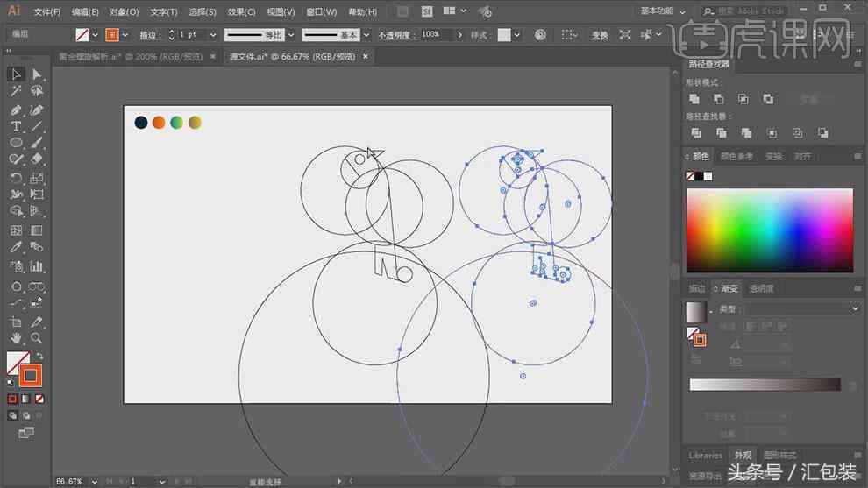This screenshot has height=488, width=868.
Task: Expand opacity 100% flyout arrow
Action: [459, 35]
